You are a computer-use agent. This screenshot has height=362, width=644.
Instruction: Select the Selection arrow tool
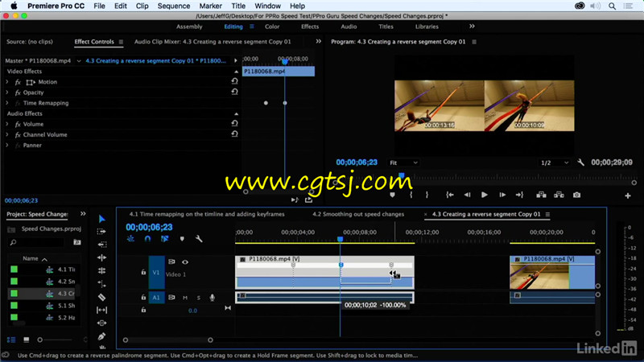[x=102, y=219]
